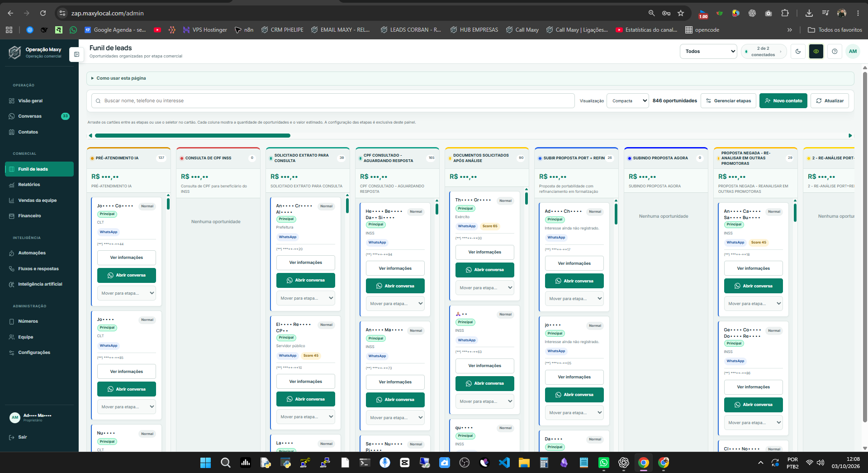Click Ver informações on An Ca card

coord(754,268)
